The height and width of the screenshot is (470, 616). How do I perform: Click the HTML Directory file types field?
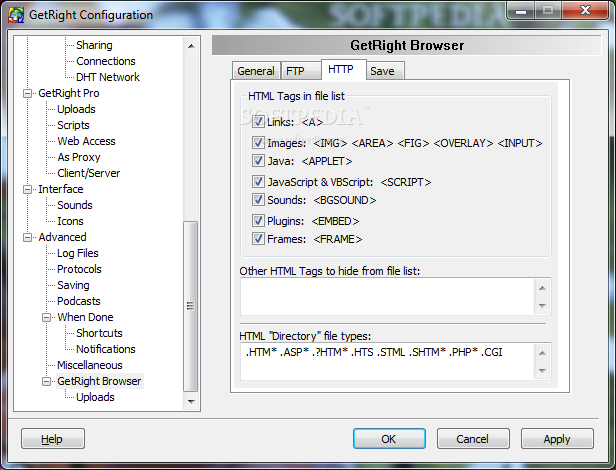click(387, 362)
